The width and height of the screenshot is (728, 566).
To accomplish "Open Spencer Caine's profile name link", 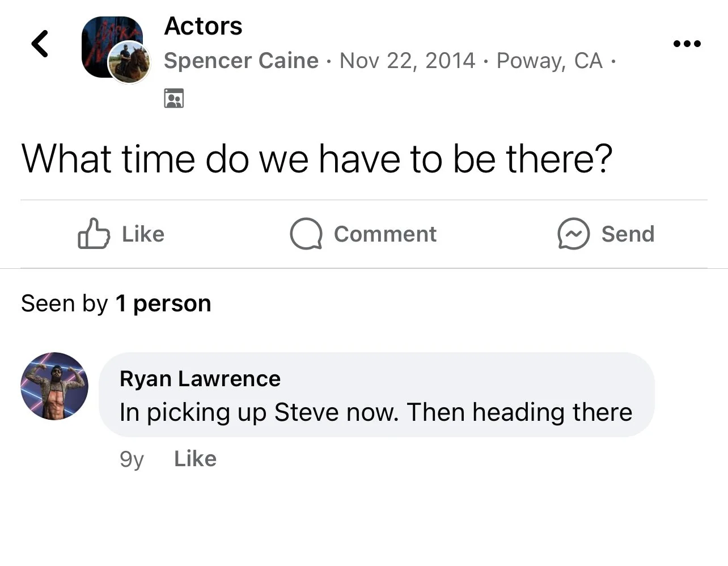I will [241, 61].
